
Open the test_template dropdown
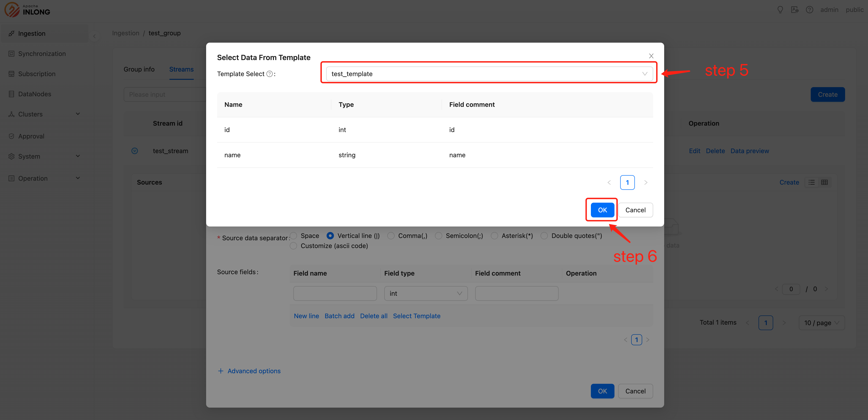pos(489,74)
